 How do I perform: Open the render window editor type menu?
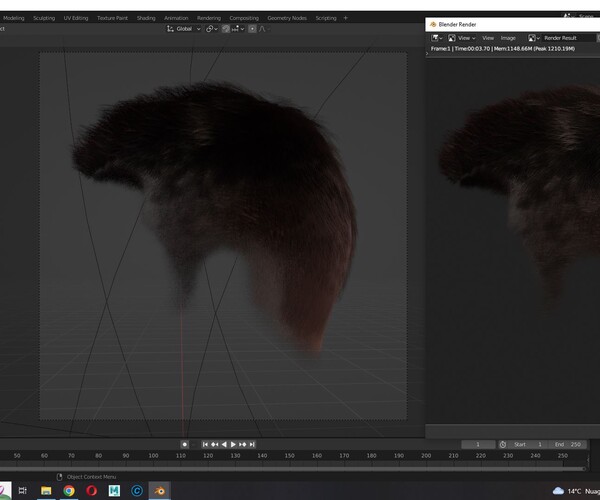pyautogui.click(x=437, y=38)
